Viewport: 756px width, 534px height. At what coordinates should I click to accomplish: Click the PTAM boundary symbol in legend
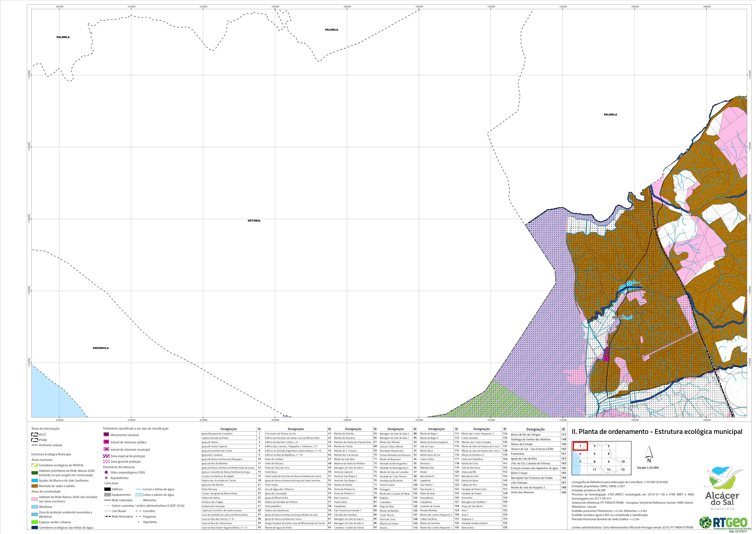[x=35, y=440]
